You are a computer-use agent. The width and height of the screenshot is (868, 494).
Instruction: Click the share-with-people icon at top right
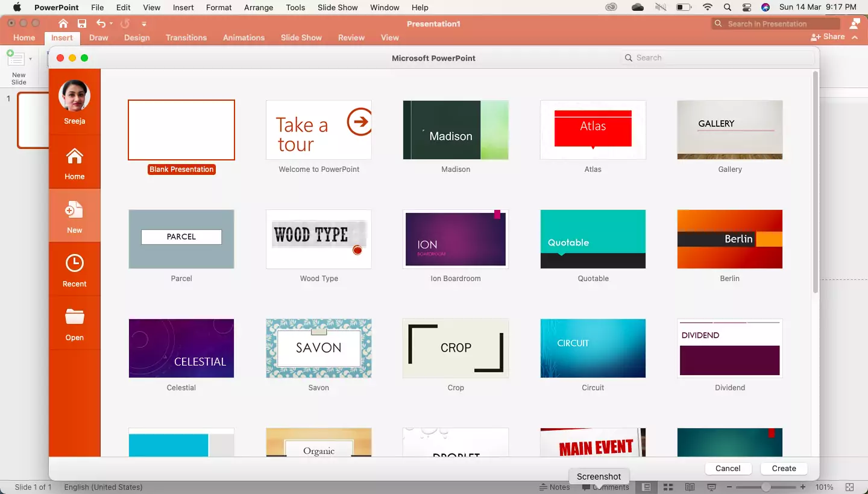(x=855, y=24)
